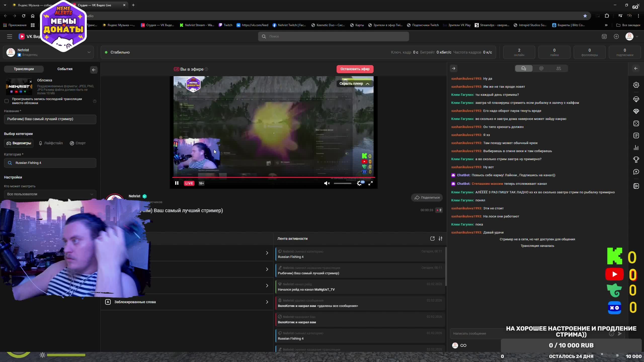Enable playing last broadcast recording instead of cover

pos(7,101)
